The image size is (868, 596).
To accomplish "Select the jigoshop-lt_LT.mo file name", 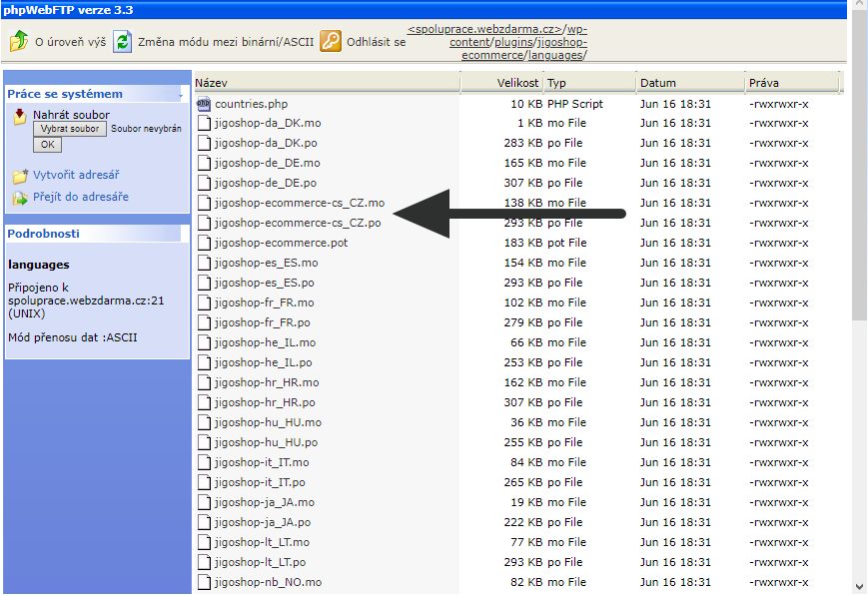I will (x=263, y=542).
